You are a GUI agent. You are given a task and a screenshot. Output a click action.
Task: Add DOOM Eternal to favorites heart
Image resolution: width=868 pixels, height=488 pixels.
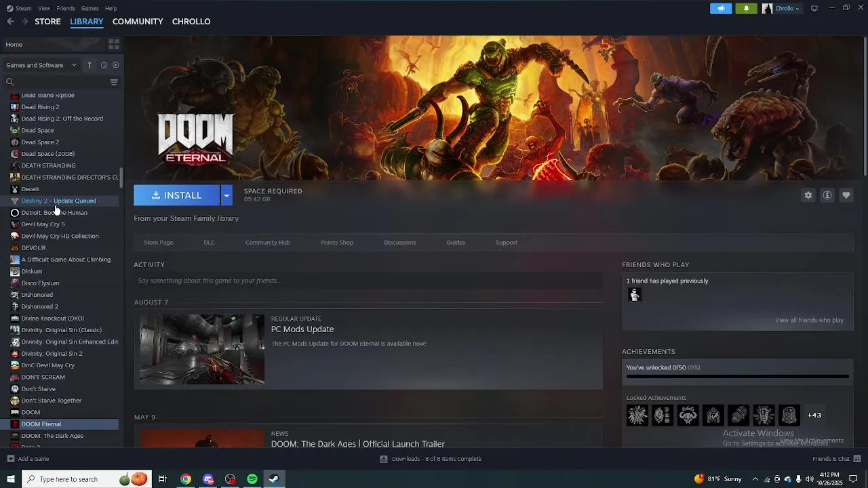(x=846, y=195)
